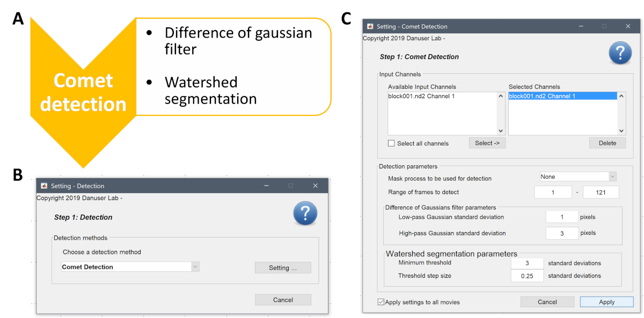Select block001.nd2 Channel 1 in Available list
The image size is (644, 318).
coord(422,97)
